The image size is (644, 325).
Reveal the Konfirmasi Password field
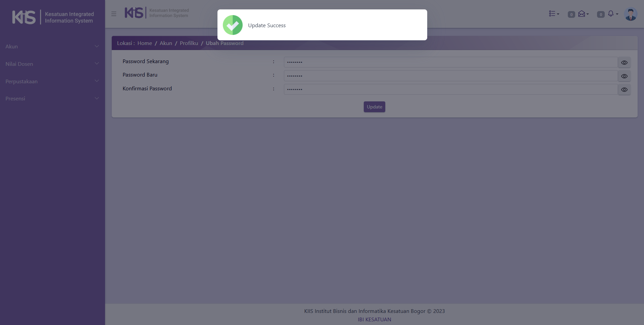tap(624, 90)
